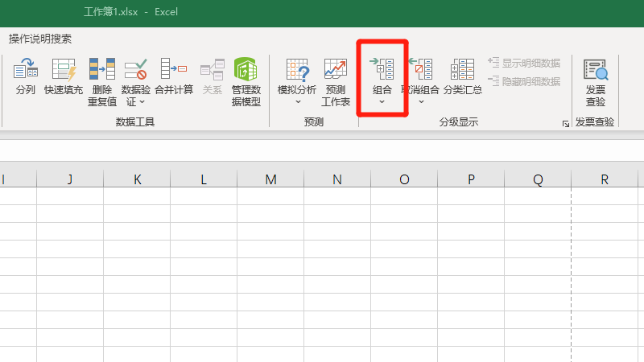This screenshot has height=362, width=644.
Task: Expand the 取消组合 dropdown arrow
Action: pyautogui.click(x=420, y=102)
